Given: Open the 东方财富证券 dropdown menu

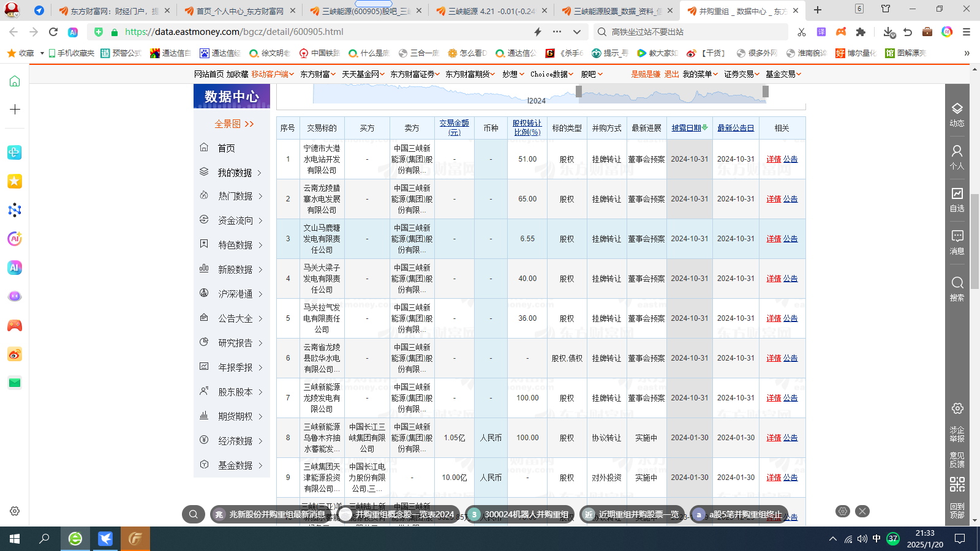Looking at the screenshot, I should pos(415,74).
